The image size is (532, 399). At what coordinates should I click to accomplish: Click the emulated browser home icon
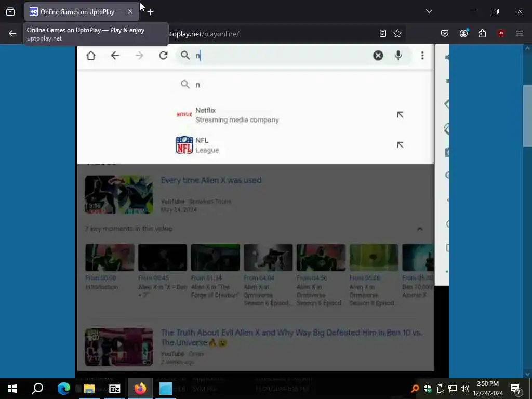91,55
